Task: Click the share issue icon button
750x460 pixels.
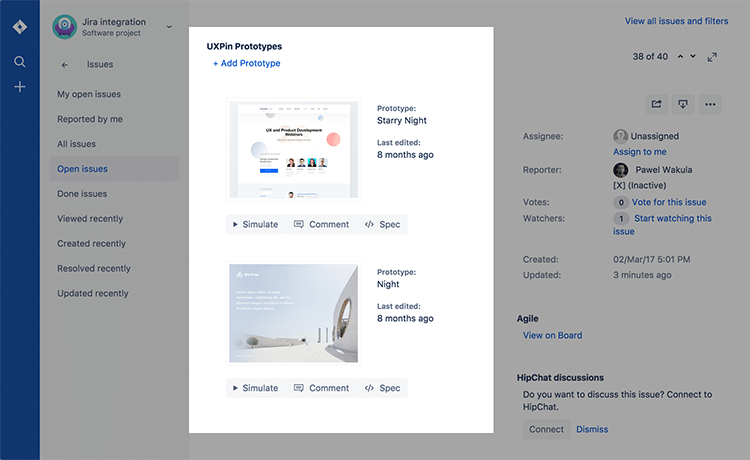Action: click(656, 104)
